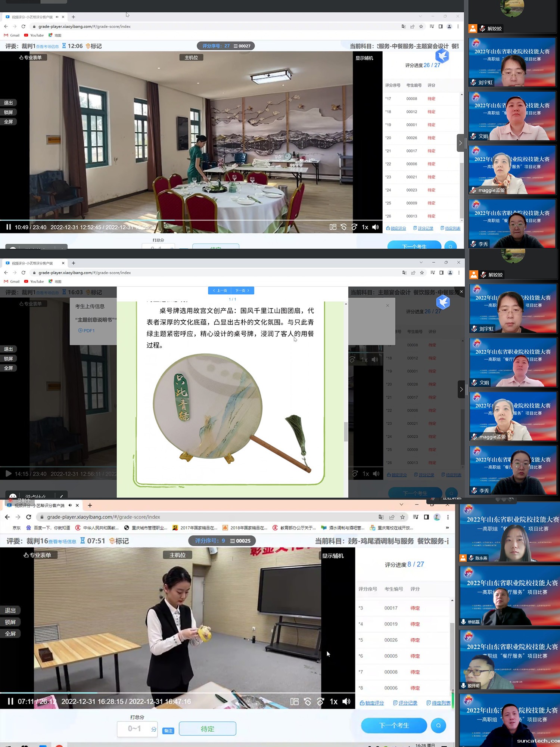Screen dimensions: 560x747
Task: Open 锁定评分 in the 裁判16 window
Action: [372, 703]
